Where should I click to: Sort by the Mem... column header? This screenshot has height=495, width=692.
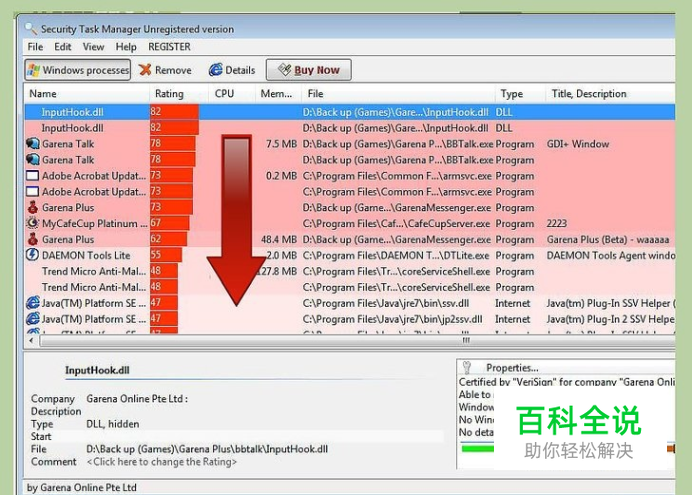click(x=278, y=94)
